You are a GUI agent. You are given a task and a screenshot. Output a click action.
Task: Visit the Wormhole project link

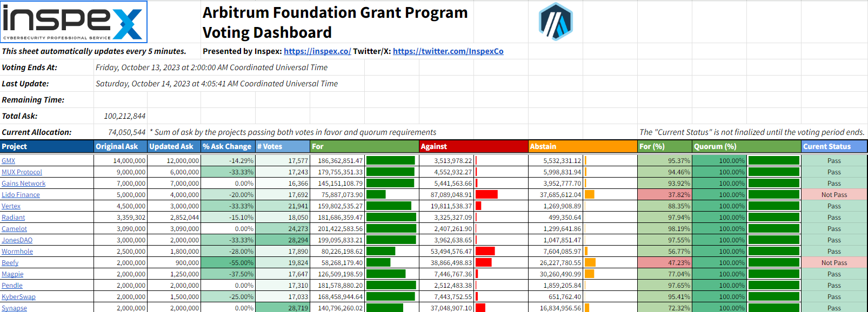(17, 252)
